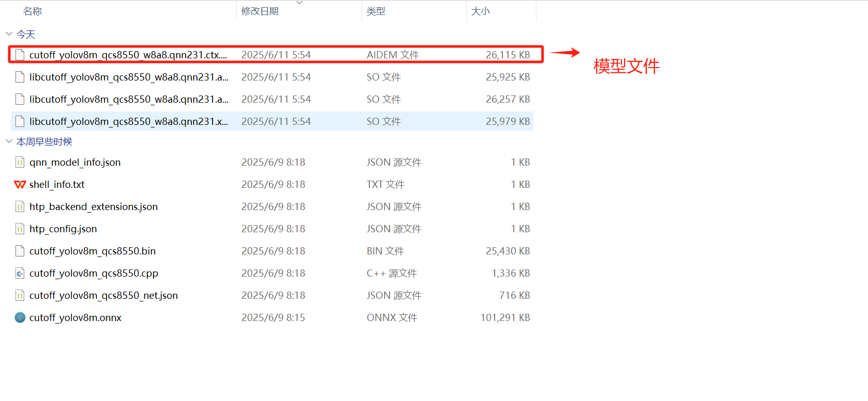Screen dimensions: 868x401
Task: Click the 26,115 KB size cell
Action: (x=508, y=55)
